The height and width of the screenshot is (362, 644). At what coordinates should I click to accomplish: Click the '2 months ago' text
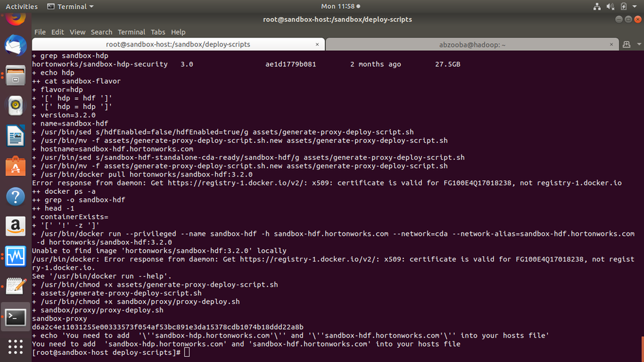click(x=376, y=64)
